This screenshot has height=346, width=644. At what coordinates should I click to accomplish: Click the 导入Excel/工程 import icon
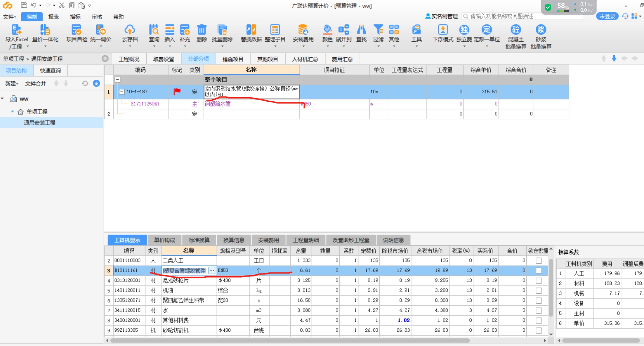pos(16,30)
